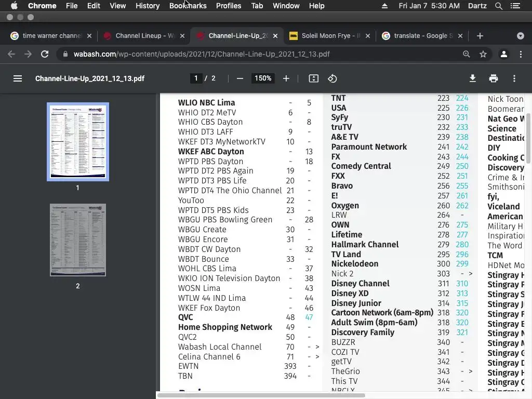Click the Disney Junior entry

356,303
